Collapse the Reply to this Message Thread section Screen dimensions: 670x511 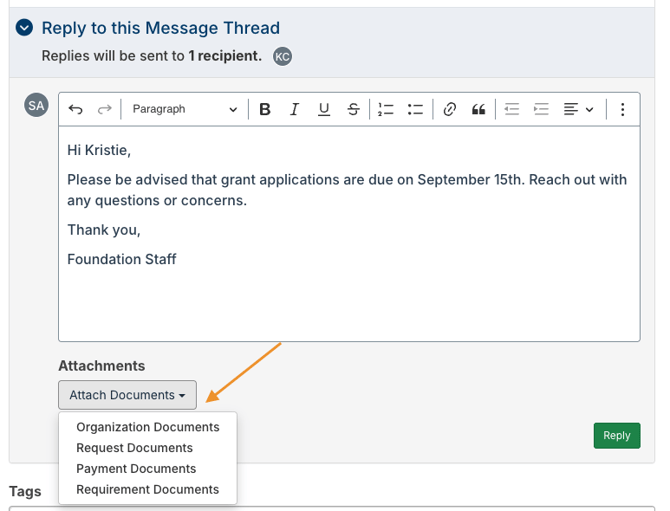[24, 28]
